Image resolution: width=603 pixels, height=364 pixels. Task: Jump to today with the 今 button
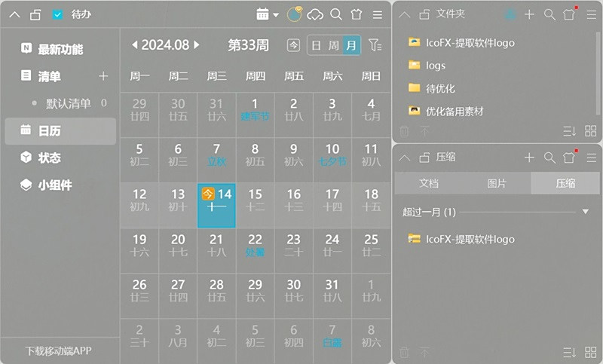click(x=293, y=45)
